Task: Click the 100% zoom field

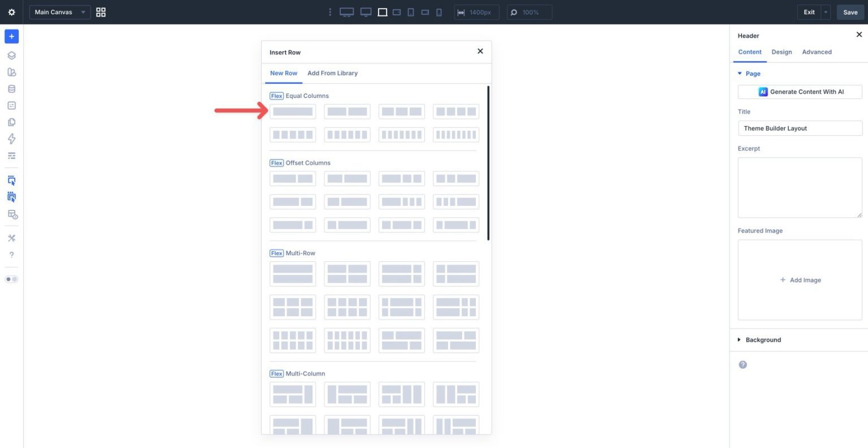Action: [530, 12]
